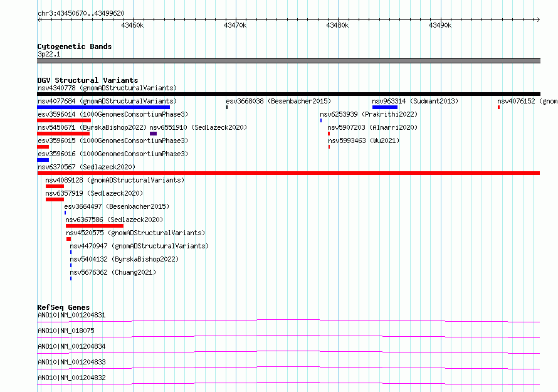
Task: Open nsv6367586 Sedlazeck2020 variant label
Action: pos(114,220)
